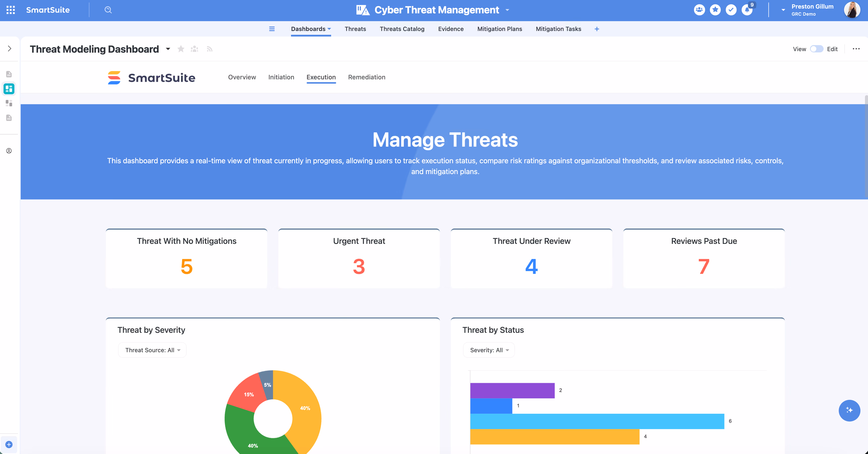Add a new app tab with plus icon
Image resolution: width=868 pixels, height=454 pixels.
point(597,29)
